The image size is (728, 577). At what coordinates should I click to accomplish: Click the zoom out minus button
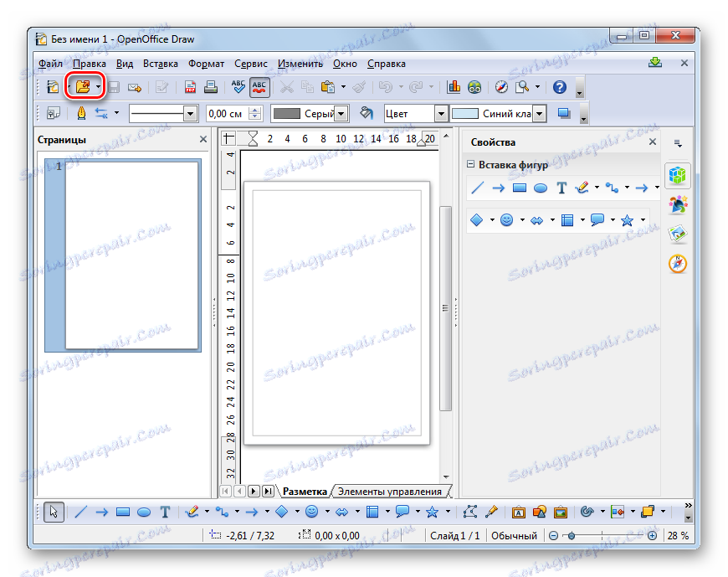pyautogui.click(x=553, y=536)
